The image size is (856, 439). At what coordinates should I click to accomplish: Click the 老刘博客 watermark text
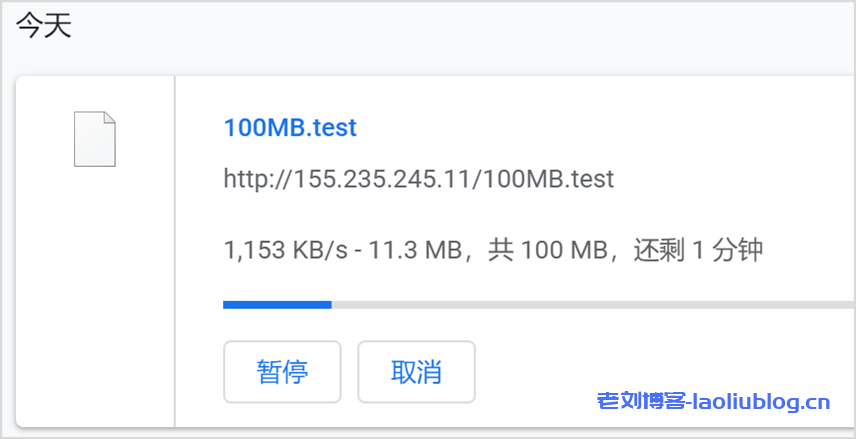click(641, 403)
